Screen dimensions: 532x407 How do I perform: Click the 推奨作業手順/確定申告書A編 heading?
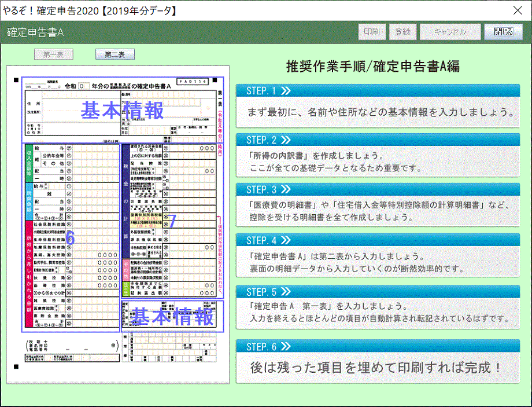(373, 66)
